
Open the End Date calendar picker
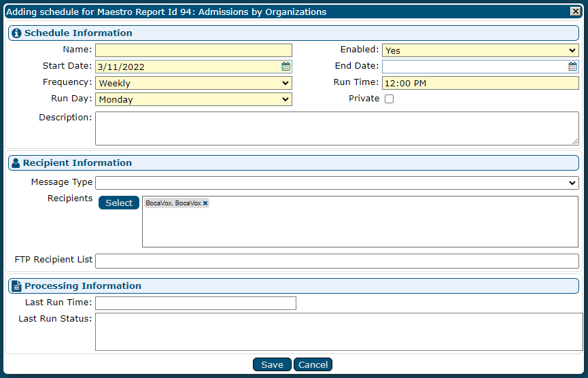[573, 67]
